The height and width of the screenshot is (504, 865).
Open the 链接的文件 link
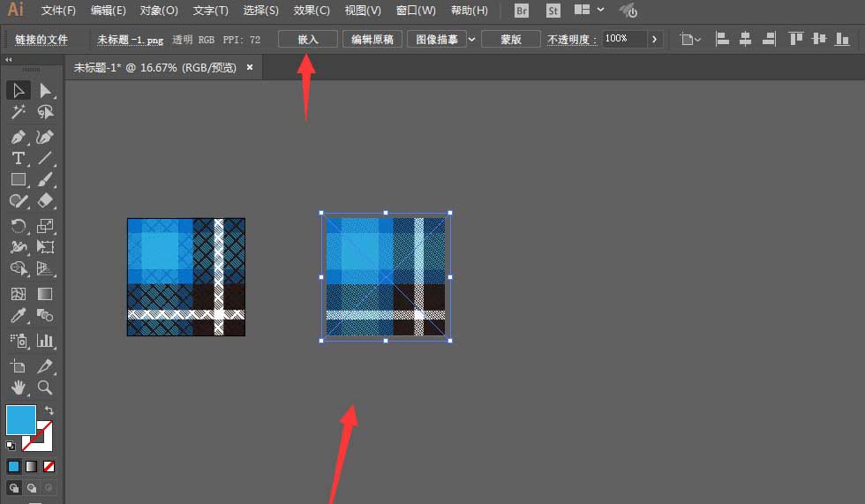coord(41,40)
